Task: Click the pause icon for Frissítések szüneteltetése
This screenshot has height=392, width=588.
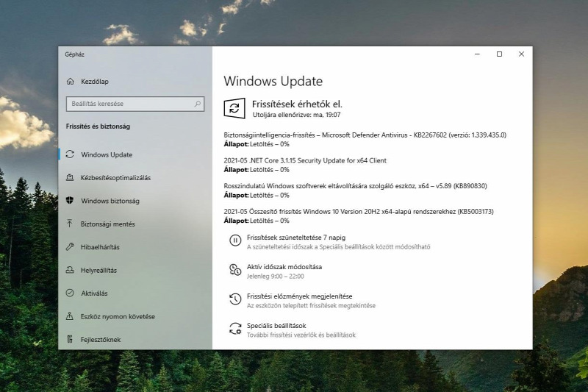Action: (x=235, y=240)
